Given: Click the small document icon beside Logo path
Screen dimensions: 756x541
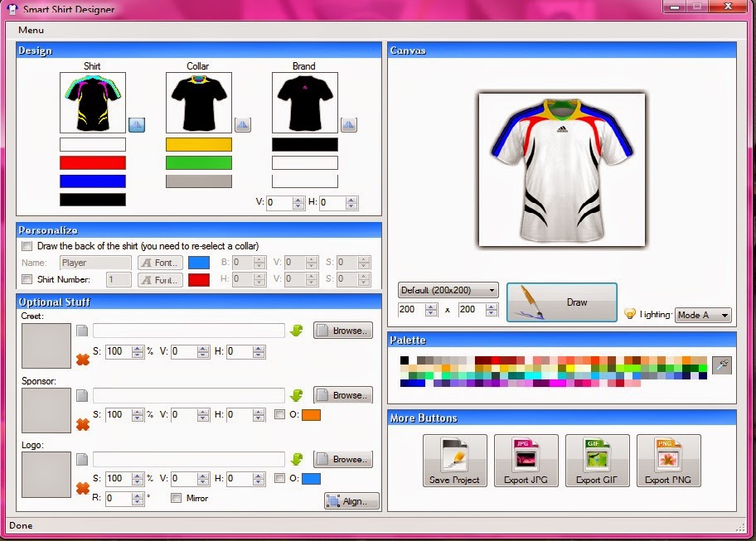Looking at the screenshot, I should pyautogui.click(x=82, y=459).
